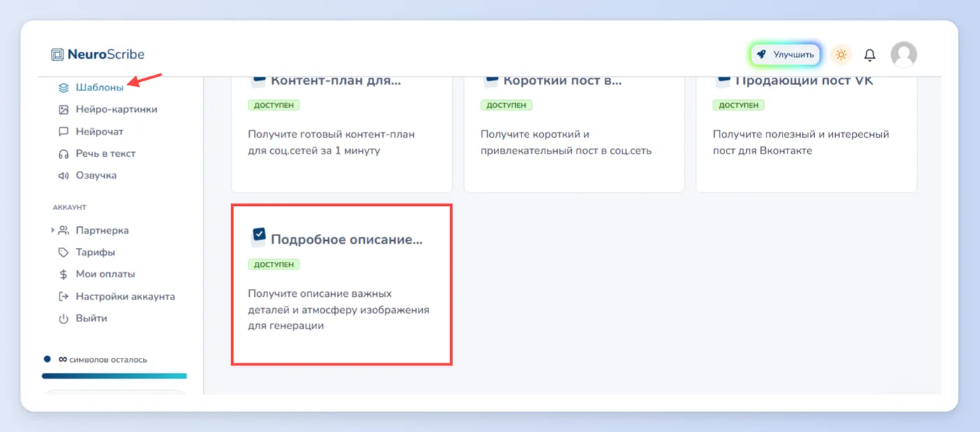The height and width of the screenshot is (432, 980).
Task: Open the NeuroScribe home link text
Action: click(x=106, y=55)
